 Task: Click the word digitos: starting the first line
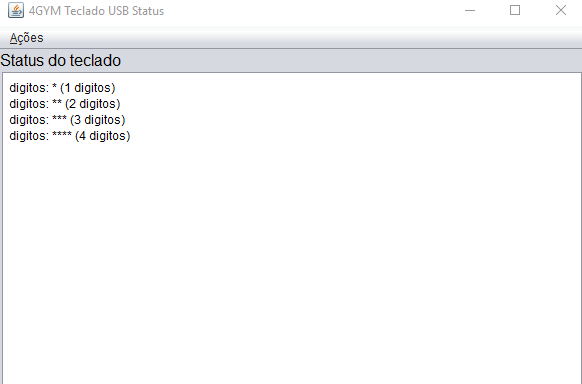point(29,88)
